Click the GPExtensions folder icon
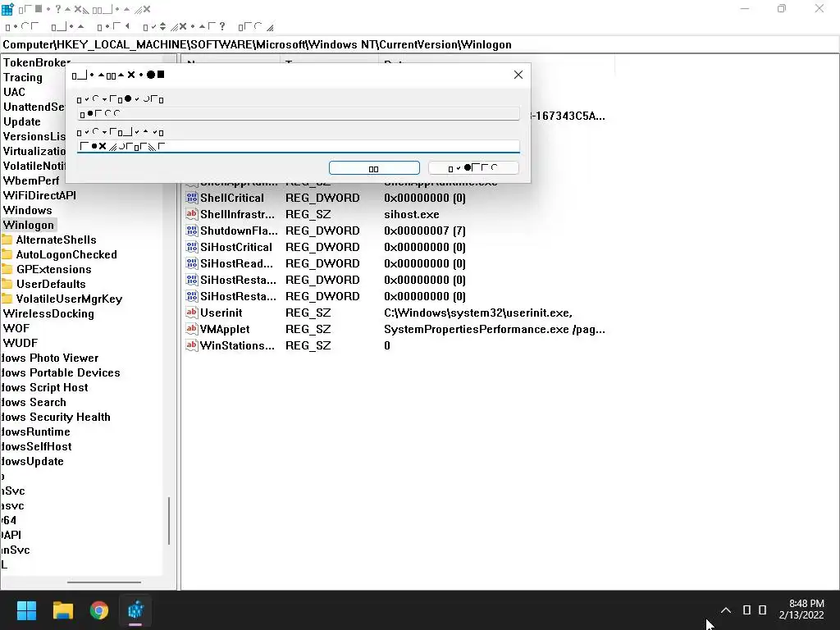The height and width of the screenshot is (630, 840). click(7, 269)
